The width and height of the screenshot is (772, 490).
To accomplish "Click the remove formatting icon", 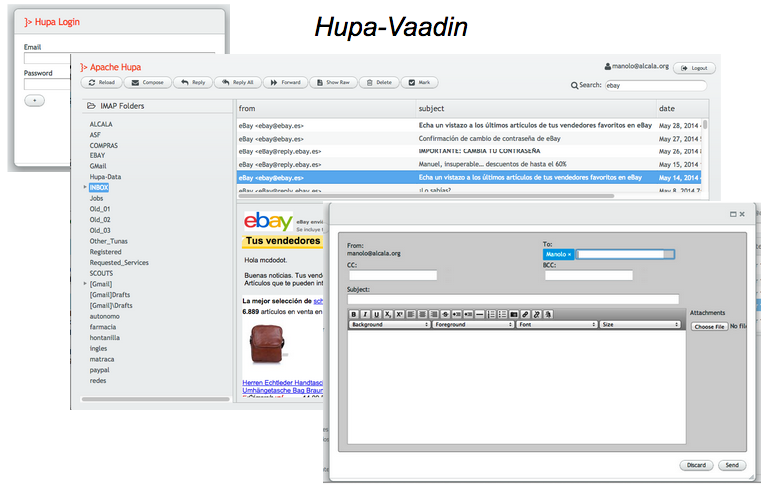I will click(x=548, y=314).
